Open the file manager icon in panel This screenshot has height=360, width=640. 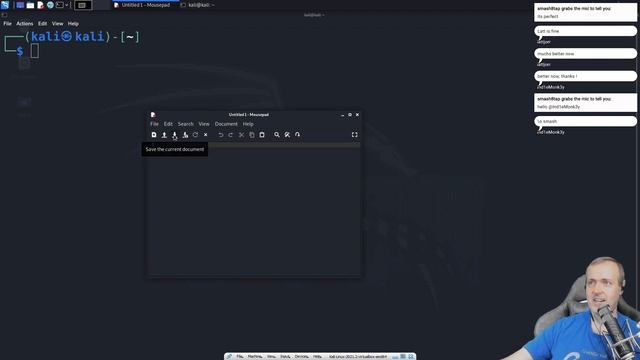(x=30, y=5)
